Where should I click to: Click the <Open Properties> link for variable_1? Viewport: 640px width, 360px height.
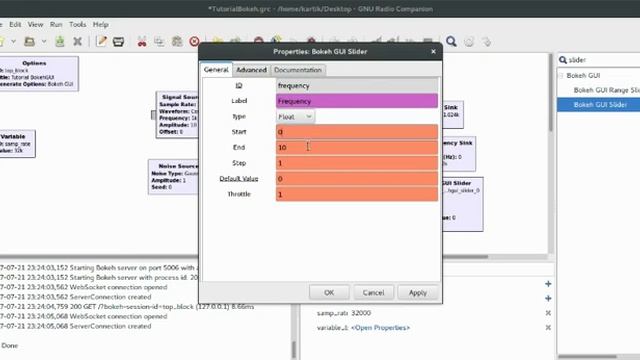click(x=380, y=328)
